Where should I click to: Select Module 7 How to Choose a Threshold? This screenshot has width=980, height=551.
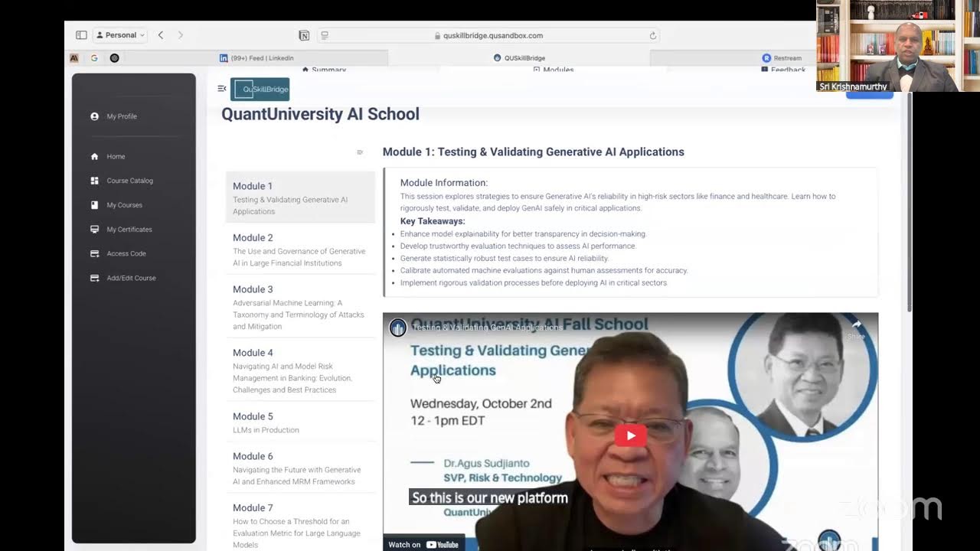(300, 526)
